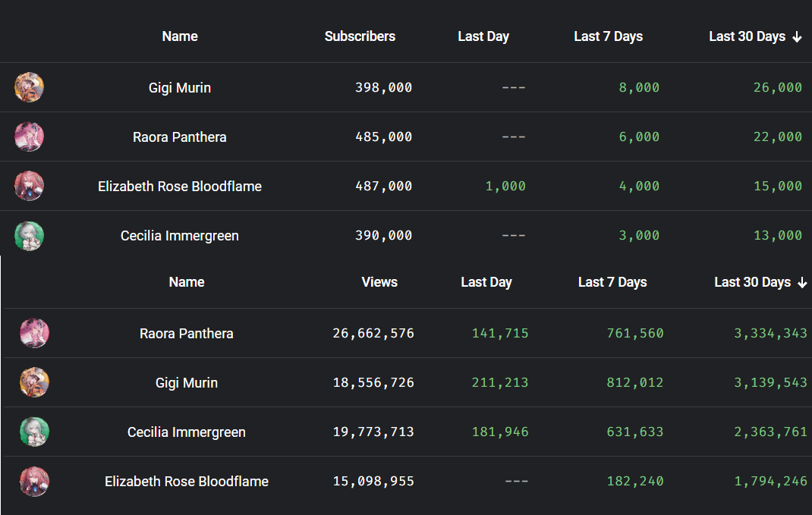Click Raora Panthera's avatar in the Views table
812x515 pixels.
click(x=34, y=334)
